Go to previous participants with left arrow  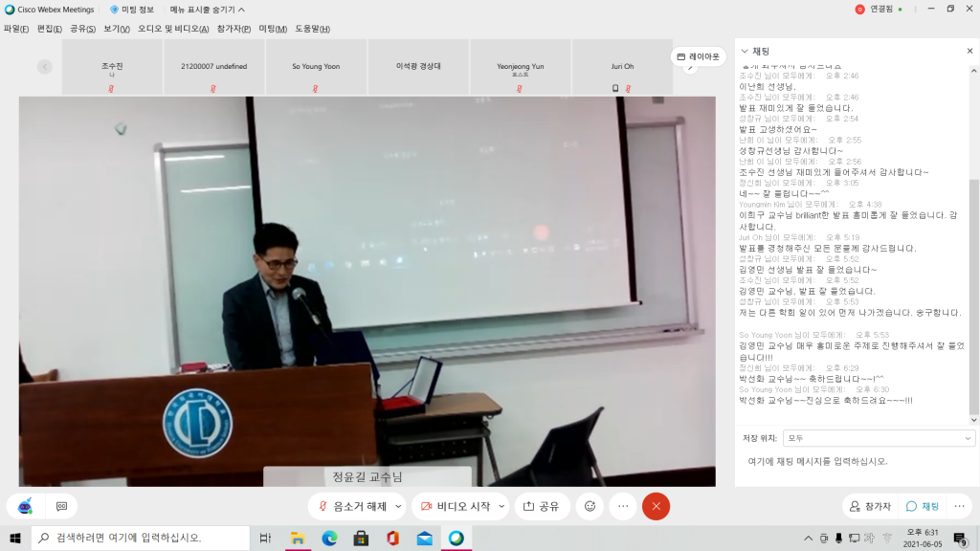[x=44, y=66]
